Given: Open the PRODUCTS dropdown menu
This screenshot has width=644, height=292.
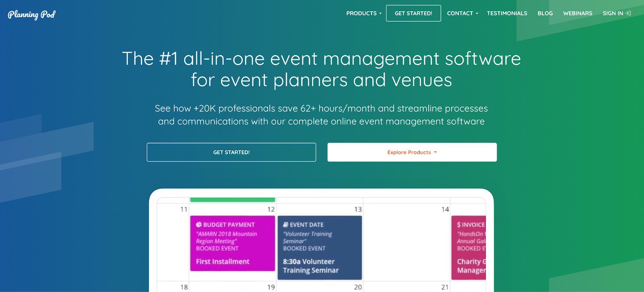Looking at the screenshot, I should click(x=364, y=13).
